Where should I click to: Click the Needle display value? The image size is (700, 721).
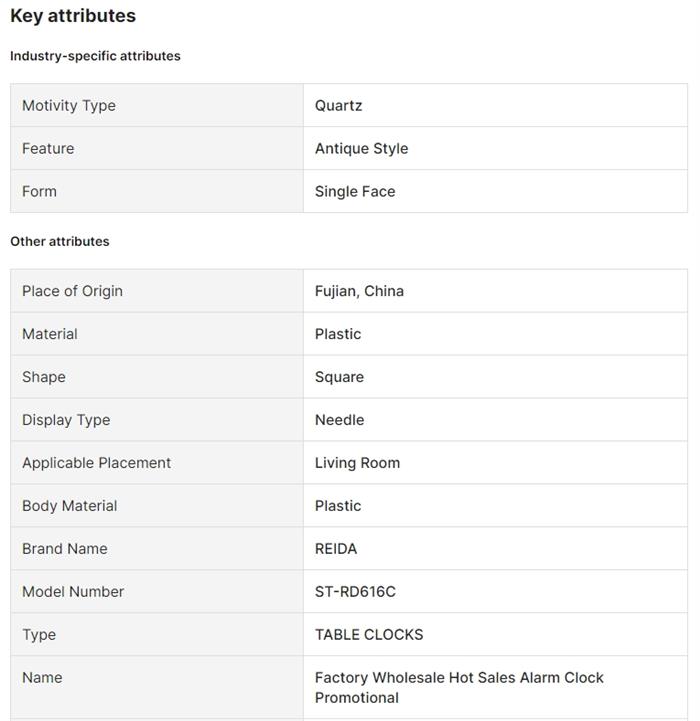pyautogui.click(x=339, y=420)
